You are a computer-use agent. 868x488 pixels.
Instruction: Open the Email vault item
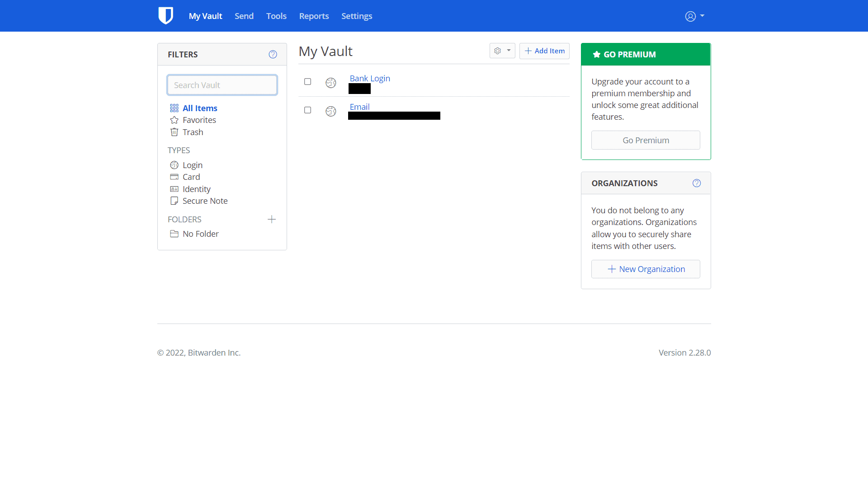(x=359, y=107)
